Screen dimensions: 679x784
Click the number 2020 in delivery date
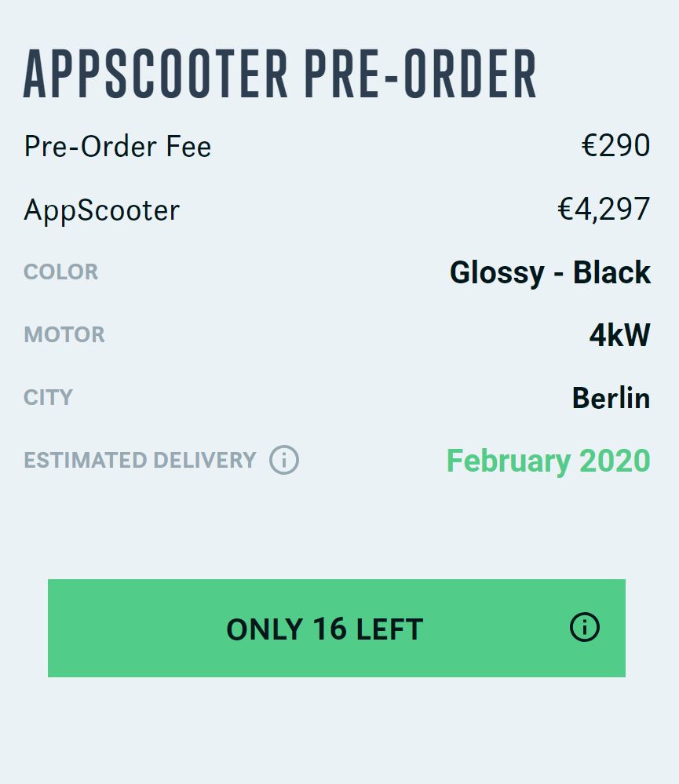point(615,461)
